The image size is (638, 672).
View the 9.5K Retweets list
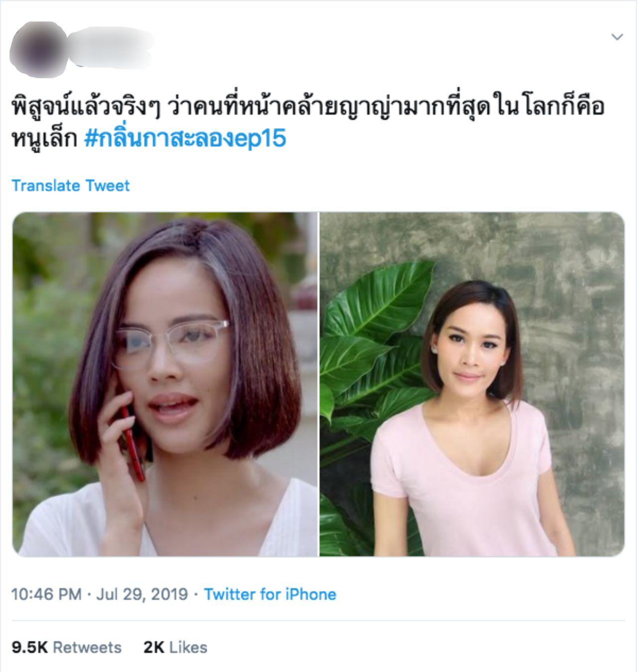(66, 647)
